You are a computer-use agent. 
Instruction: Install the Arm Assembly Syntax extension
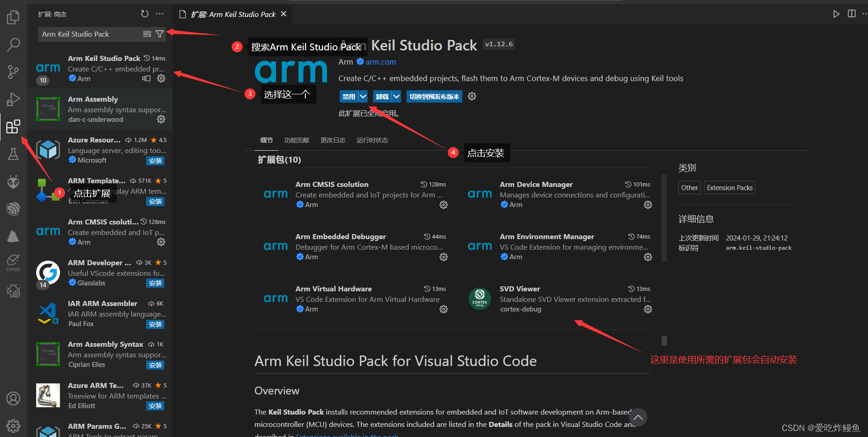click(x=155, y=365)
